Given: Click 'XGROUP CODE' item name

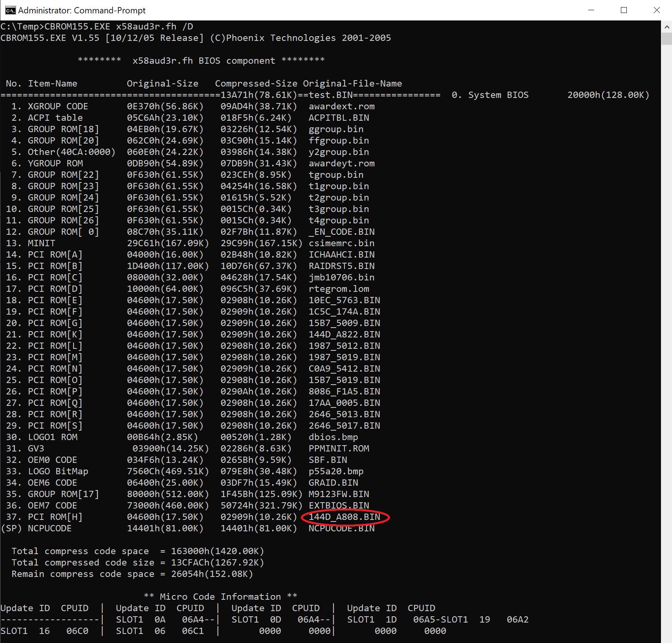Looking at the screenshot, I should (x=58, y=106).
